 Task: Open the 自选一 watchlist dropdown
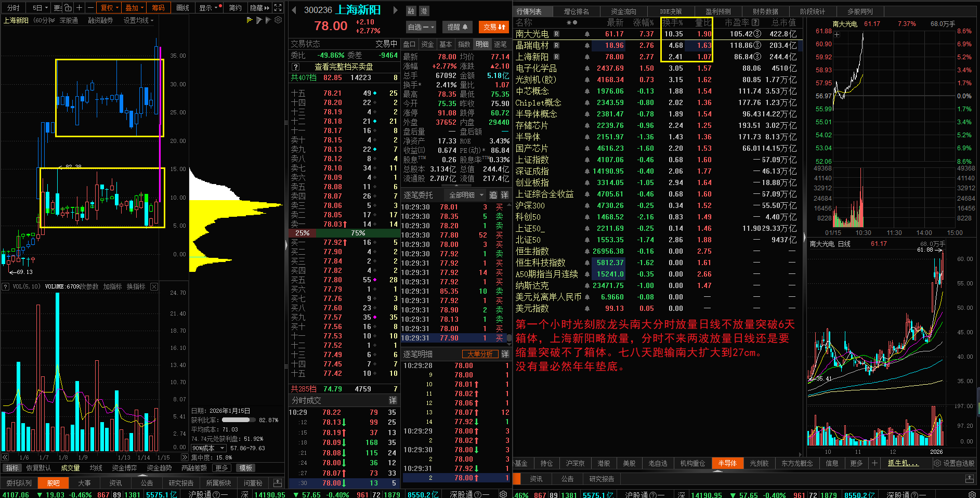(421, 27)
